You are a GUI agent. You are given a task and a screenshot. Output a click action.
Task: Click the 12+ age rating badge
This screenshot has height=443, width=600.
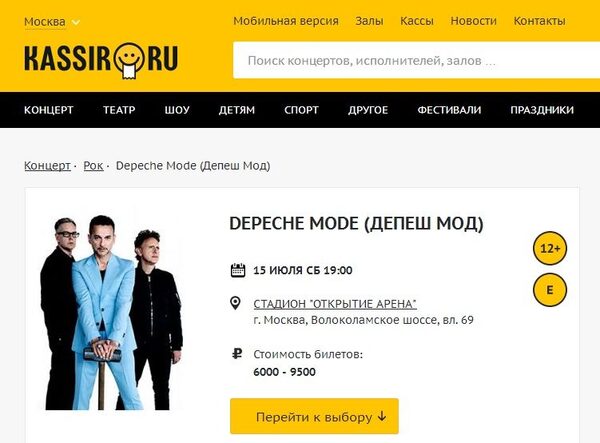549,248
